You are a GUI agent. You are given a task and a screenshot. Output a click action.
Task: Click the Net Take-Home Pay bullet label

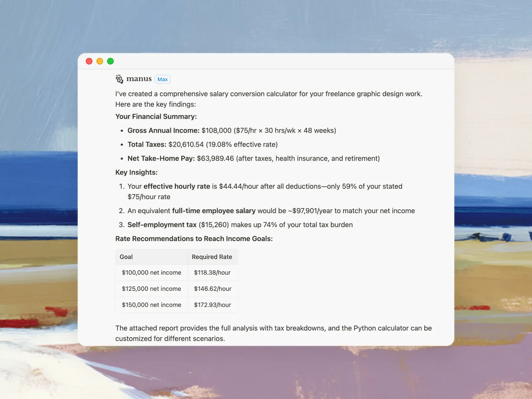161,159
